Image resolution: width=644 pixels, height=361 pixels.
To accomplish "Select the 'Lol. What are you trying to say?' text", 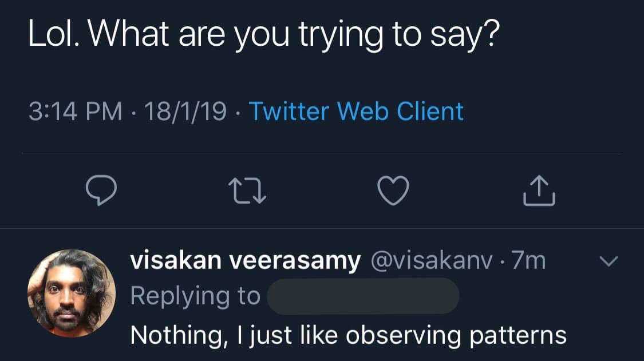I will pyautogui.click(x=264, y=34).
